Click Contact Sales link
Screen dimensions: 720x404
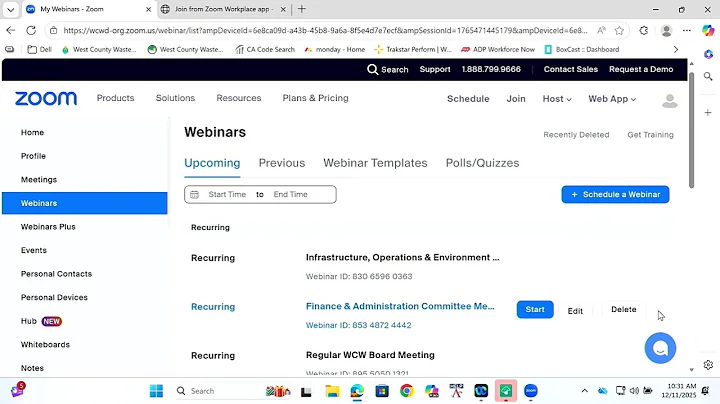pyautogui.click(x=571, y=69)
